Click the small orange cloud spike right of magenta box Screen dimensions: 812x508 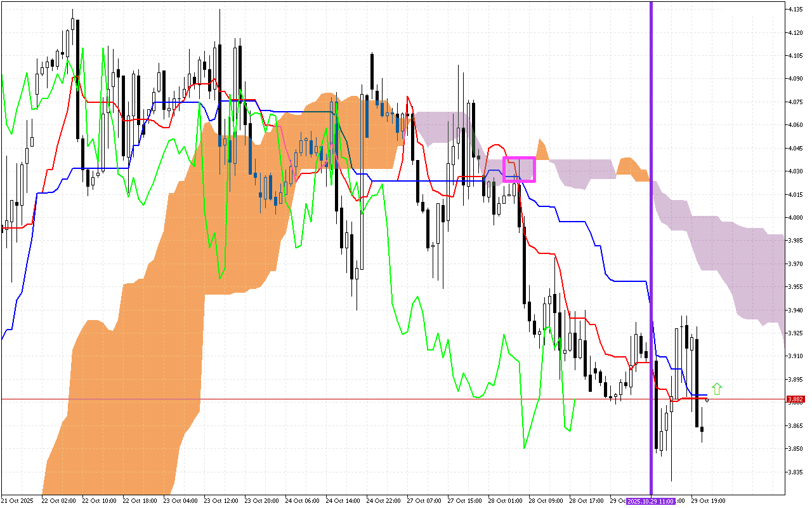[x=541, y=149]
